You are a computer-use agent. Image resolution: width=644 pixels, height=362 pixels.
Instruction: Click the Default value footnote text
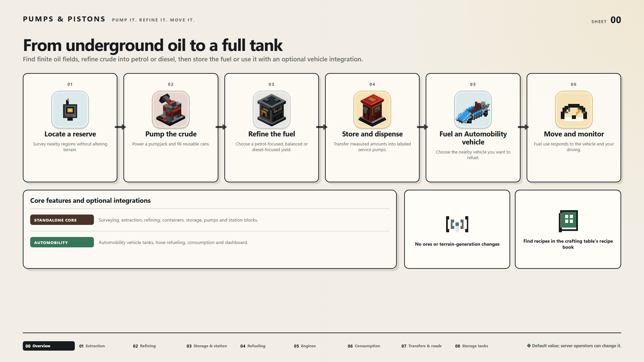click(x=574, y=346)
